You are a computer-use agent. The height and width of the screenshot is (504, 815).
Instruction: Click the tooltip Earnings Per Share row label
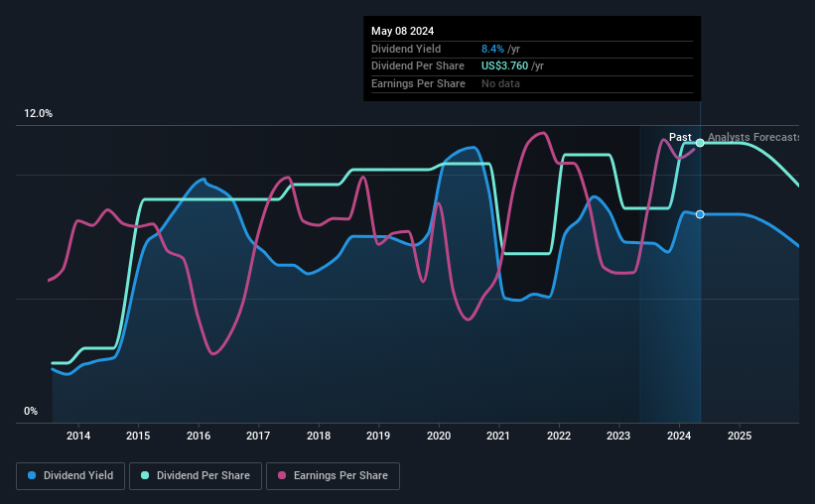[x=418, y=83]
